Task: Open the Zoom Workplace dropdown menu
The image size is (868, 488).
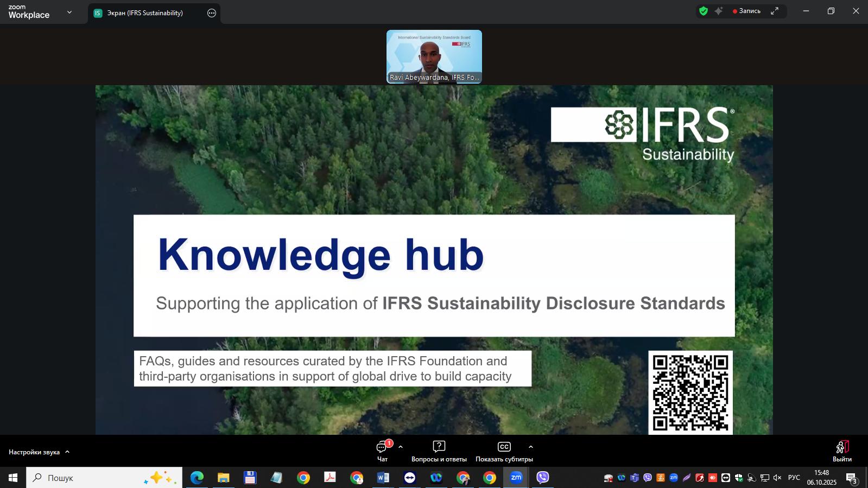Action: click(69, 12)
